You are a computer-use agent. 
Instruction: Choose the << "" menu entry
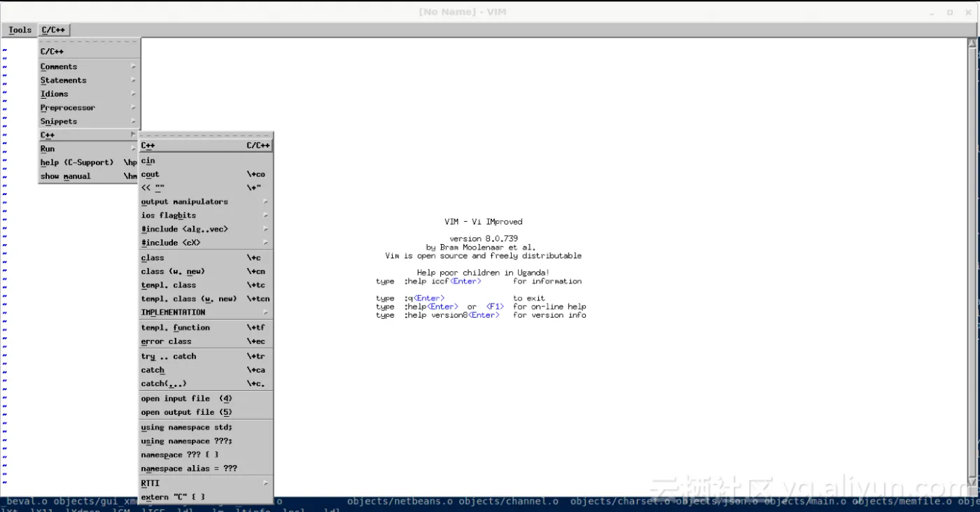206,188
